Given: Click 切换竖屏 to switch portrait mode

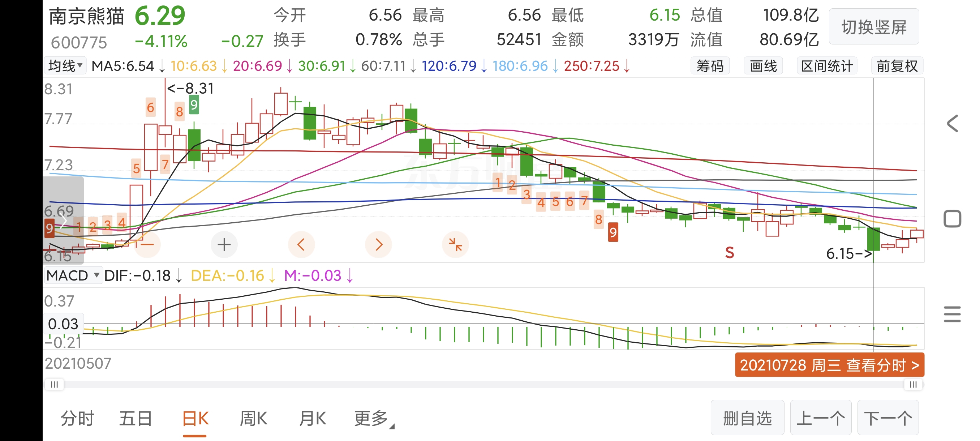Looking at the screenshot, I should click(x=874, y=27).
